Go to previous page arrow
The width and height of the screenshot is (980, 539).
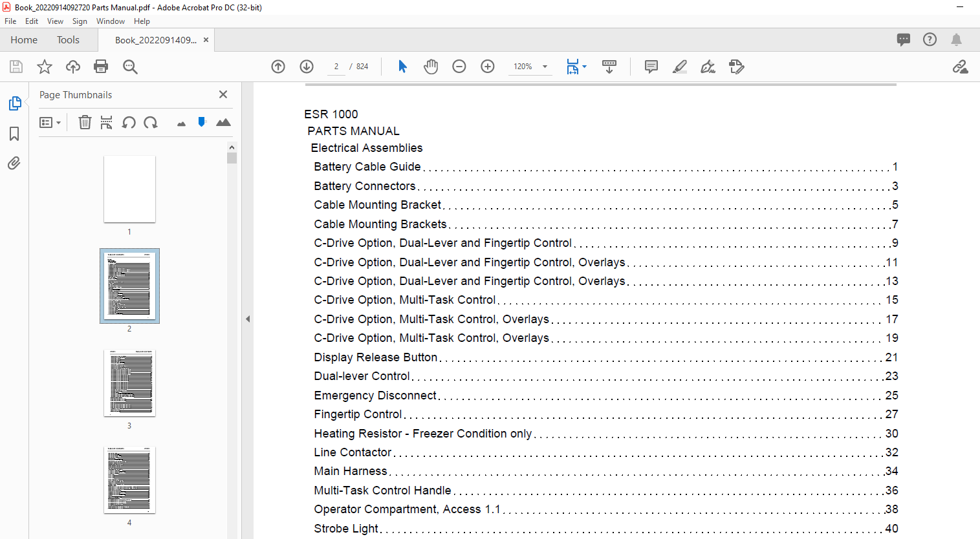[x=278, y=67]
